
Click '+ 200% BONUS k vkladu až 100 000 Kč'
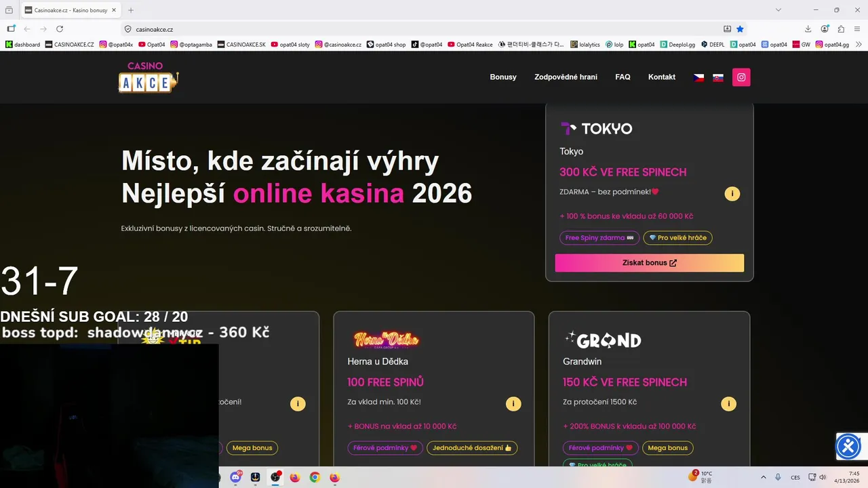(629, 426)
